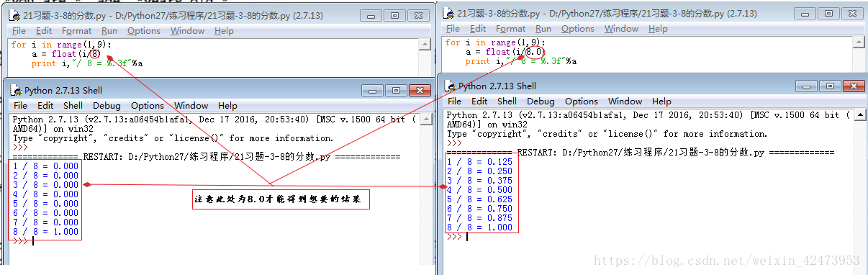
Task: Click output line '6 / 8 = 0.750'
Action: tap(479, 209)
